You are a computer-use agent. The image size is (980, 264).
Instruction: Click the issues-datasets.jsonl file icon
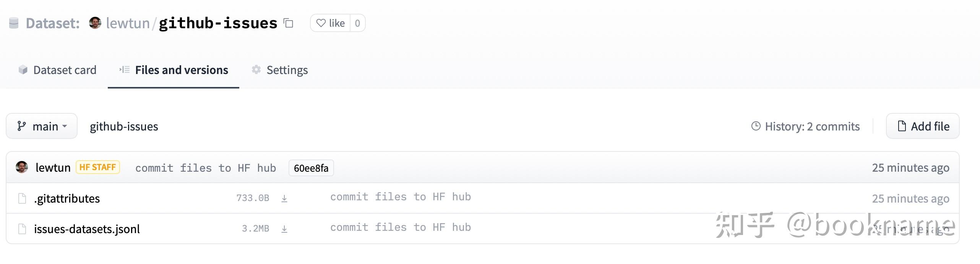[x=22, y=229]
